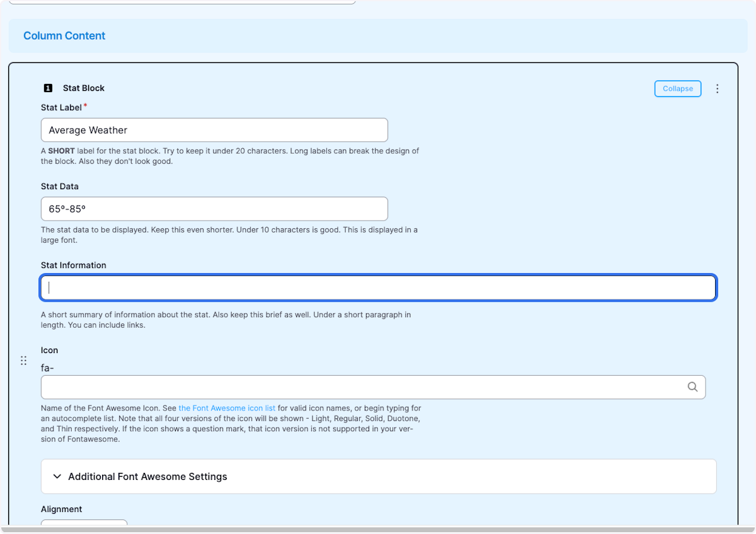Focus the Stat Label input field

pos(214,130)
